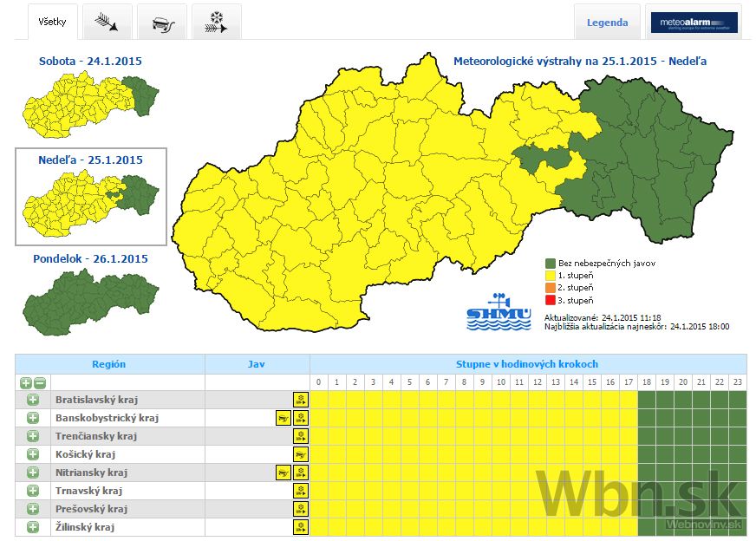
Task: Collapse all regions with green minus button
Action: (x=40, y=383)
